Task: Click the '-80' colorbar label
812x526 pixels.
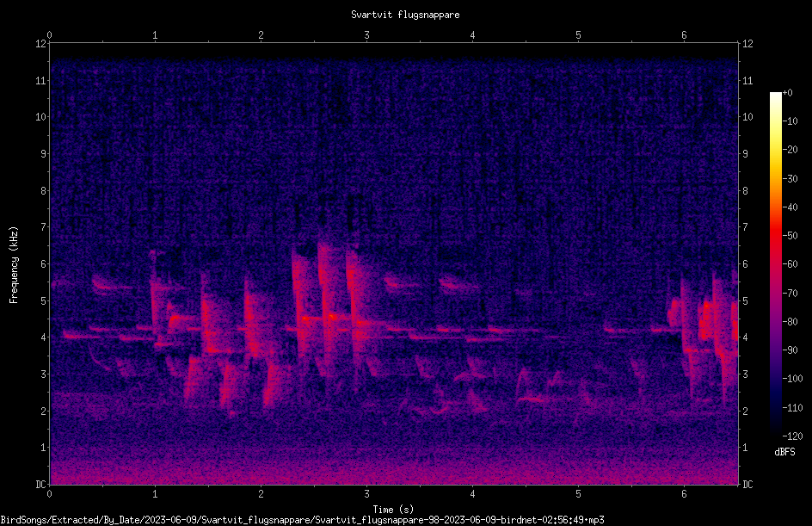Action: [x=790, y=322]
